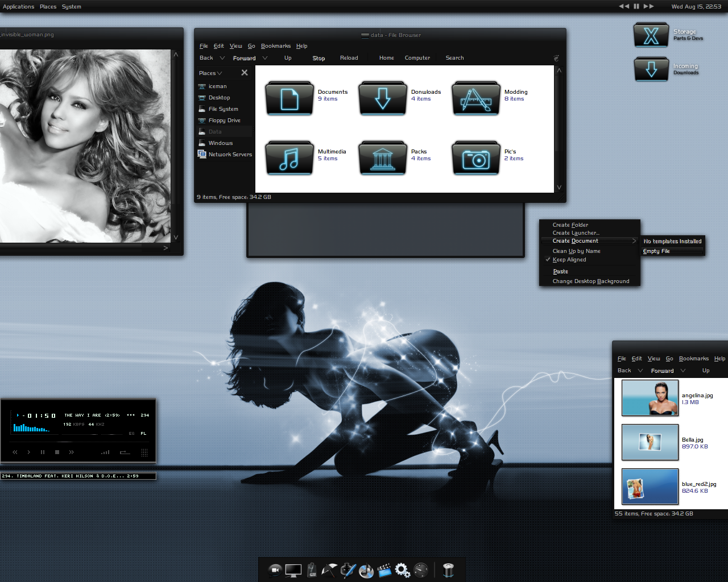Toggle the PL playlist button in player

tap(143, 434)
